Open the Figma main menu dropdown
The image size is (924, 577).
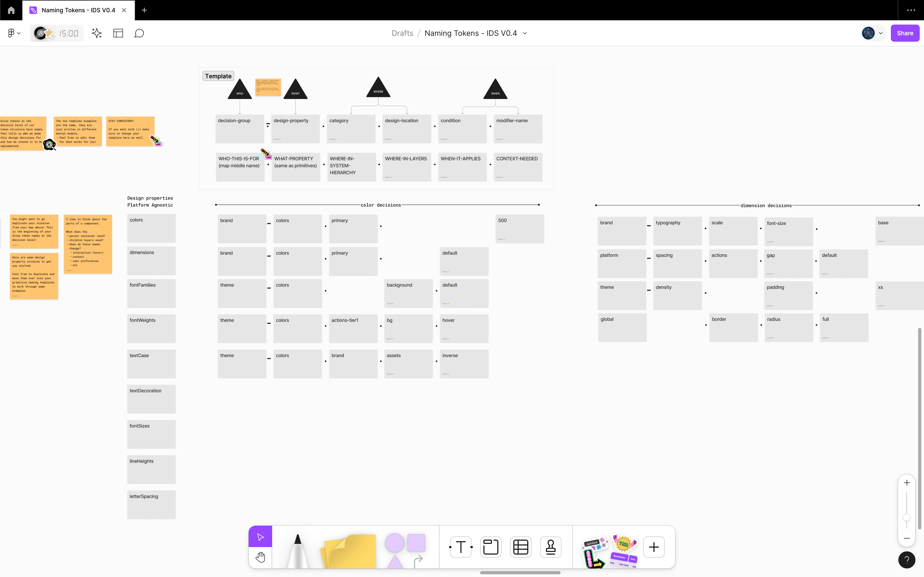14,33
